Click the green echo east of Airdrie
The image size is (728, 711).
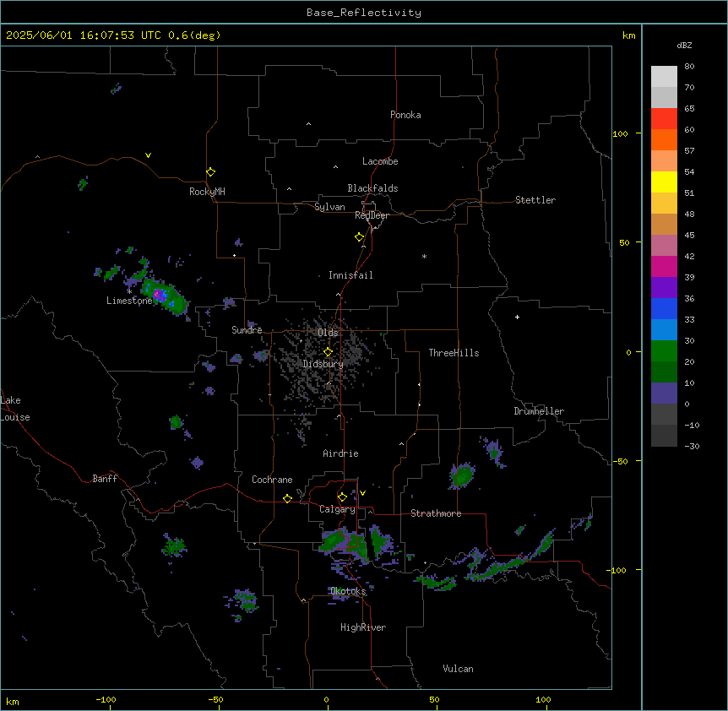pos(462,475)
